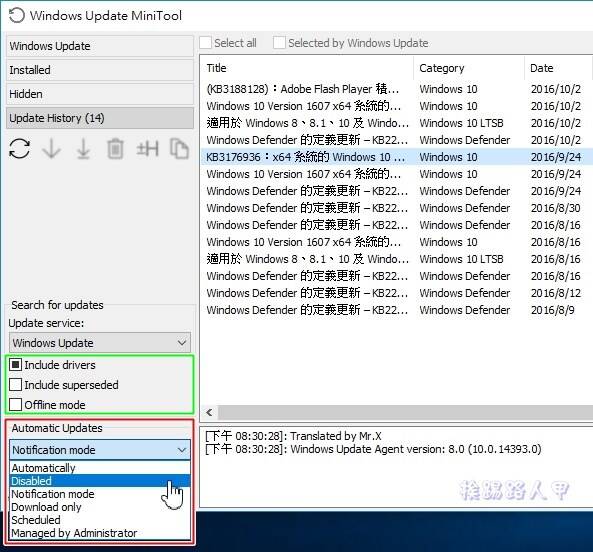Viewport: 593px width, 552px height.
Task: Enable the Include superseded checkbox
Action: (16, 385)
